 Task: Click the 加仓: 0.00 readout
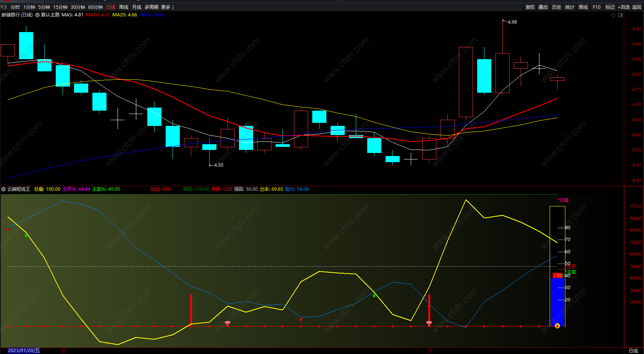pos(161,189)
